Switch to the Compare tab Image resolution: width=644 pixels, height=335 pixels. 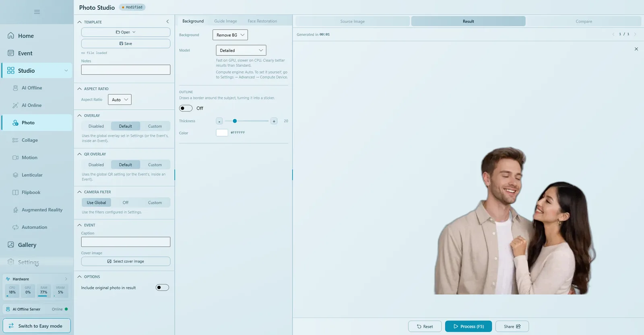point(584,21)
